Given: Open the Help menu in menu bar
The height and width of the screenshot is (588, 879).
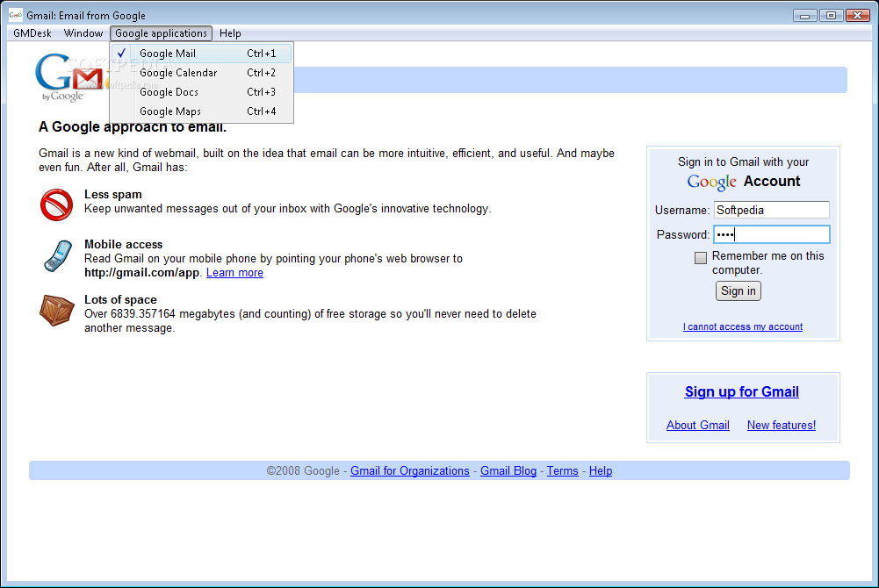Looking at the screenshot, I should pyautogui.click(x=230, y=33).
